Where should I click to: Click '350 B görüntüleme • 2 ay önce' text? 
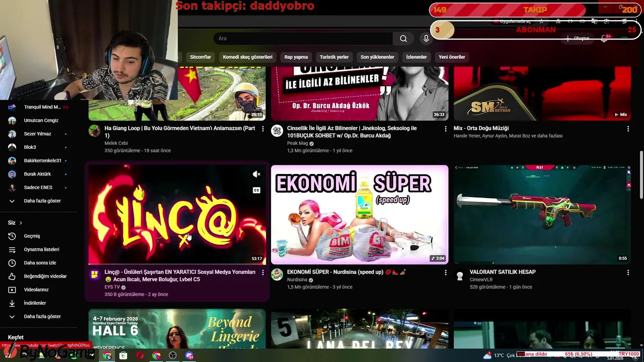[136, 294]
